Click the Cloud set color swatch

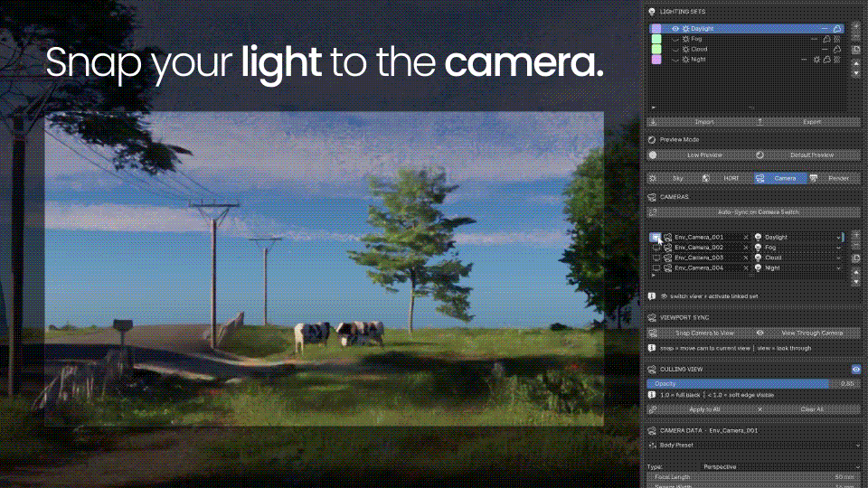point(656,49)
